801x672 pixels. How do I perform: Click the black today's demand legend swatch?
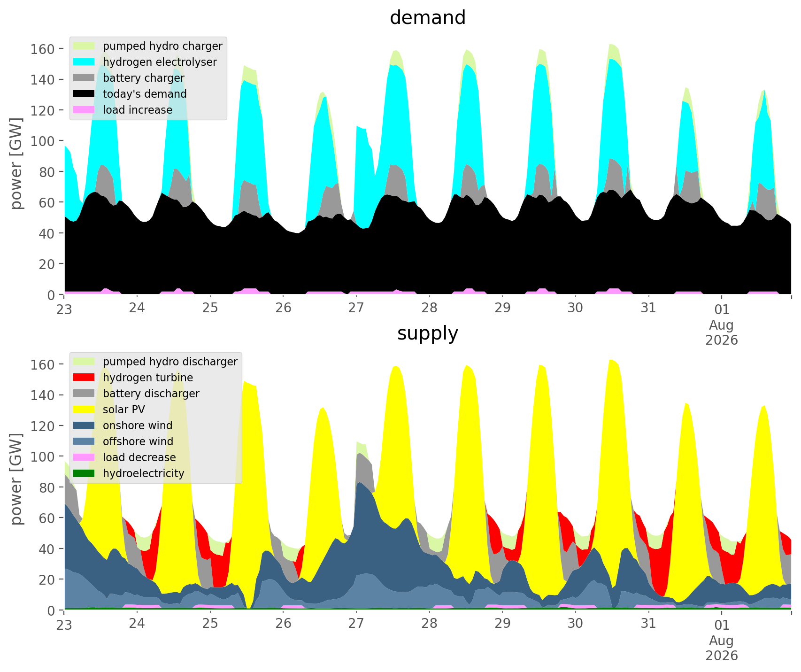[85, 93]
